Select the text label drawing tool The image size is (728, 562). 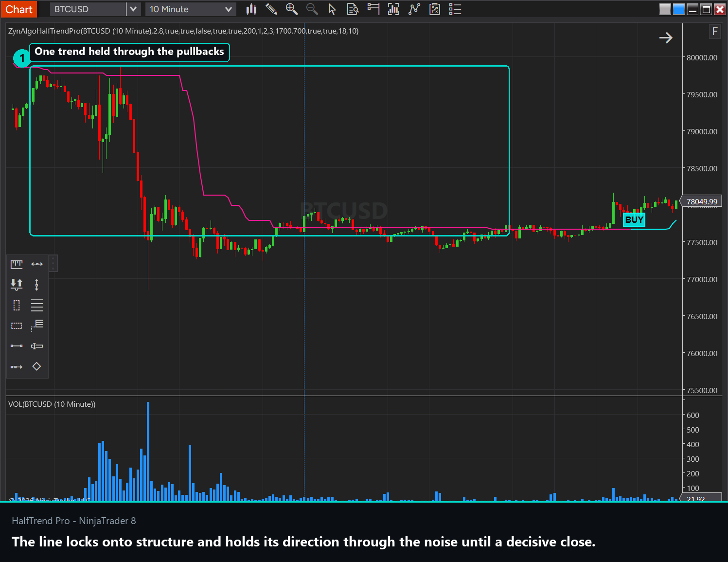tap(37, 346)
